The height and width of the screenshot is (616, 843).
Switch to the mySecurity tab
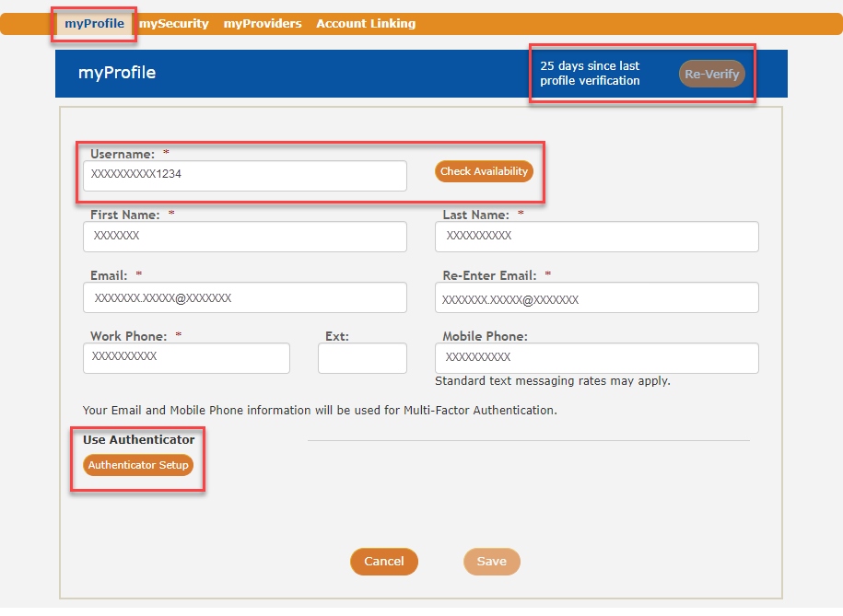(173, 24)
